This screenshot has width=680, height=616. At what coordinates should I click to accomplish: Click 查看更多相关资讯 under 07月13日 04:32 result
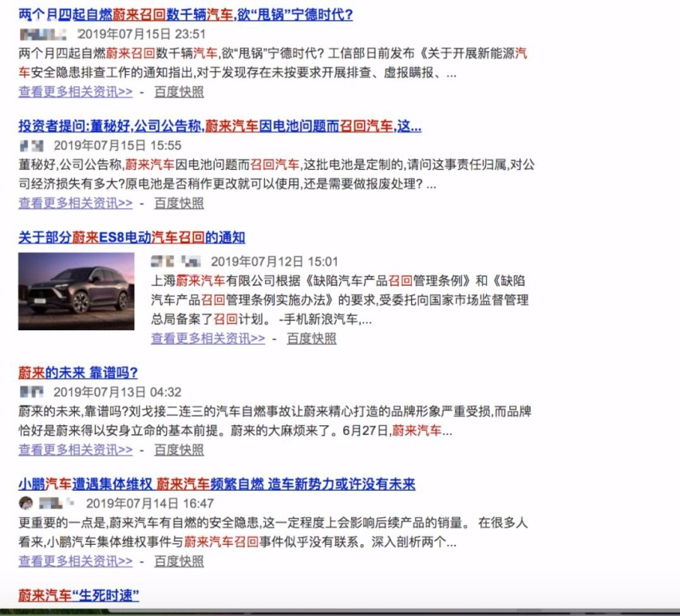(76, 450)
